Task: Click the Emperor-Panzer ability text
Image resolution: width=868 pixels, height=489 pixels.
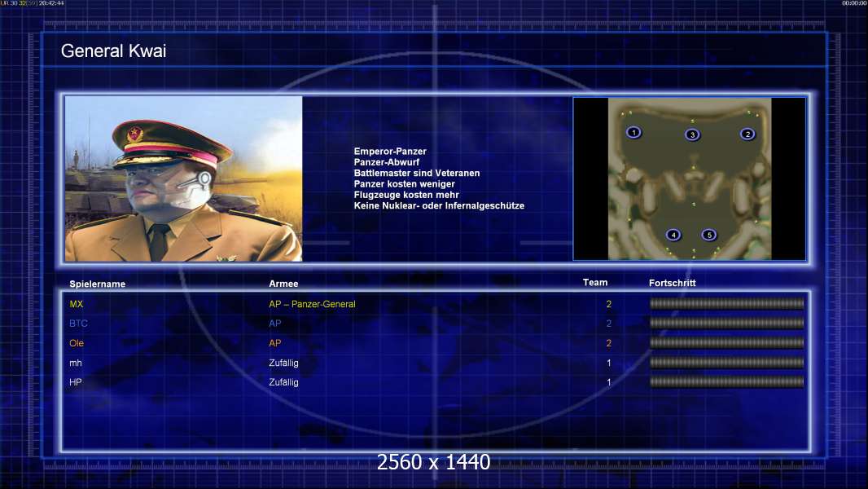Action: [390, 152]
